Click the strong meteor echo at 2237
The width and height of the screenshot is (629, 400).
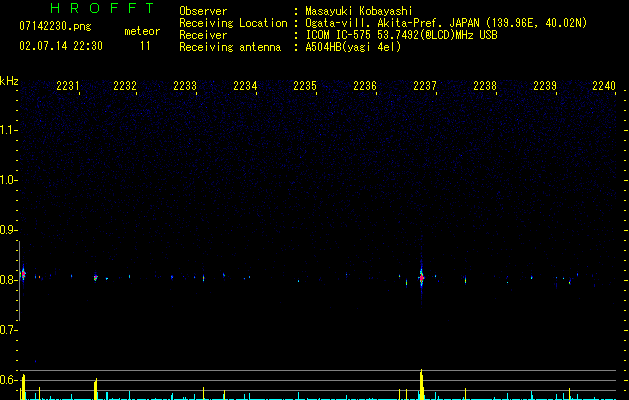coord(421,278)
